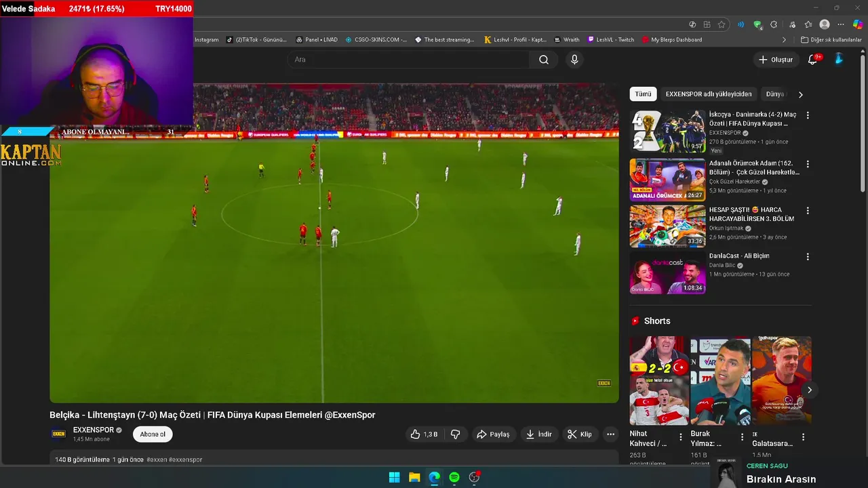Click inside the Ara search field
The height and width of the screenshot is (488, 868).
409,60
